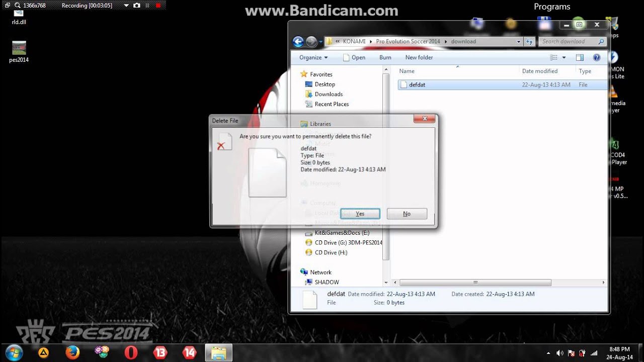Select the rld.dll desktop icon

[19, 18]
